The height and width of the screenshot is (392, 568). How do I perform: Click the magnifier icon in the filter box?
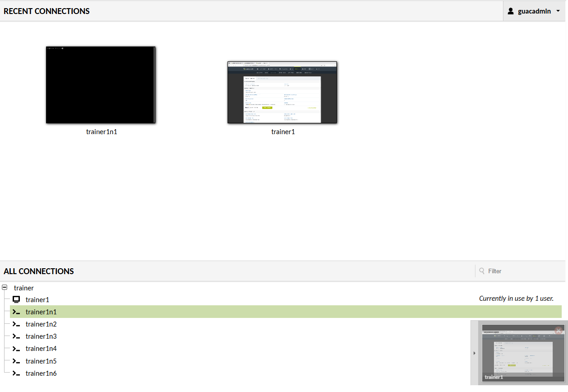(x=482, y=271)
